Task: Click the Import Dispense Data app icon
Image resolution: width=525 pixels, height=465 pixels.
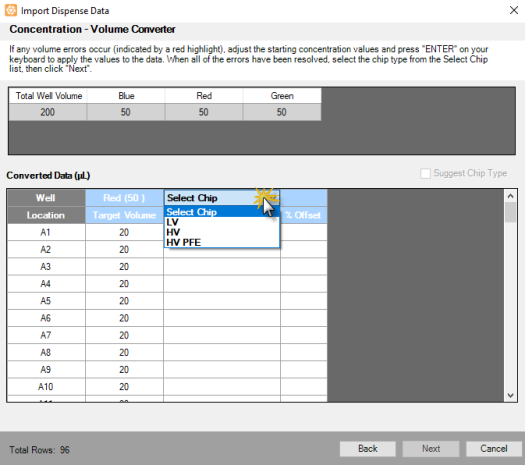Action: pos(11,10)
